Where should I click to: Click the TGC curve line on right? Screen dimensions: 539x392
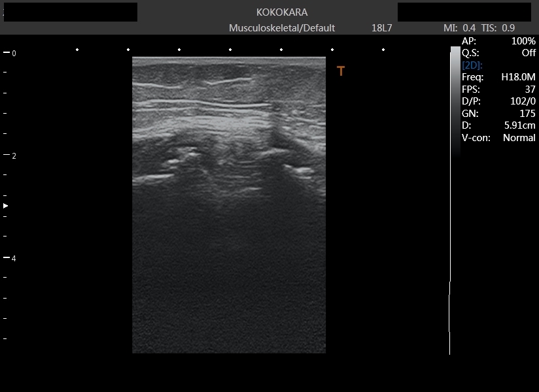click(x=450, y=314)
